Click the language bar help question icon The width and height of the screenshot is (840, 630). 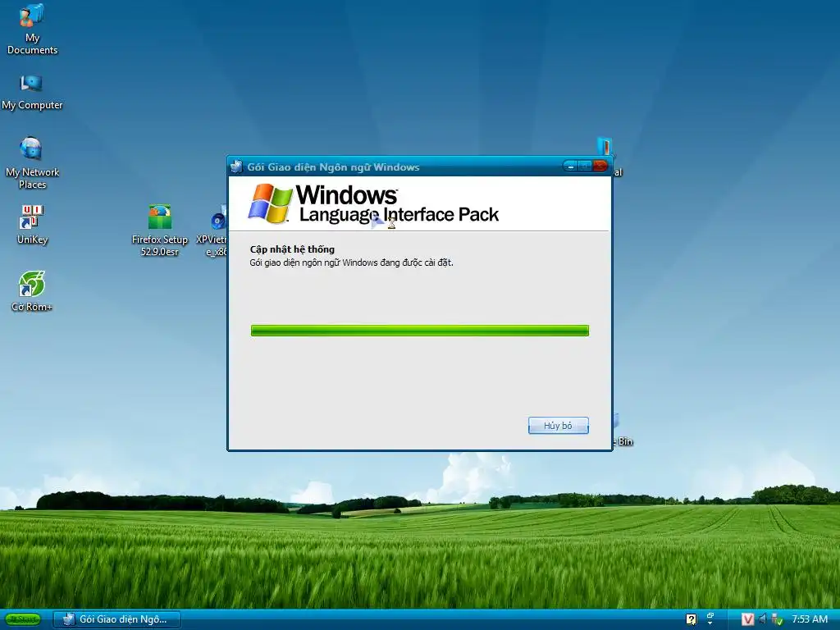(x=691, y=619)
